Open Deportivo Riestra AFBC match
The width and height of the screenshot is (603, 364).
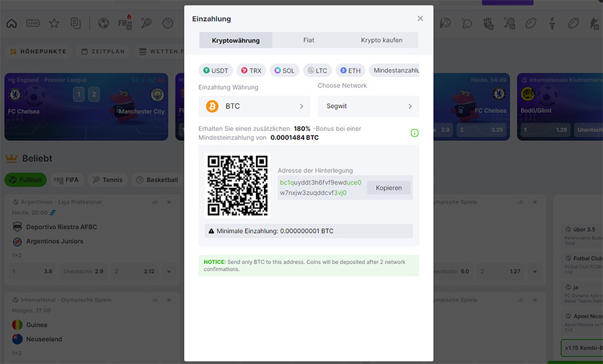coord(62,227)
